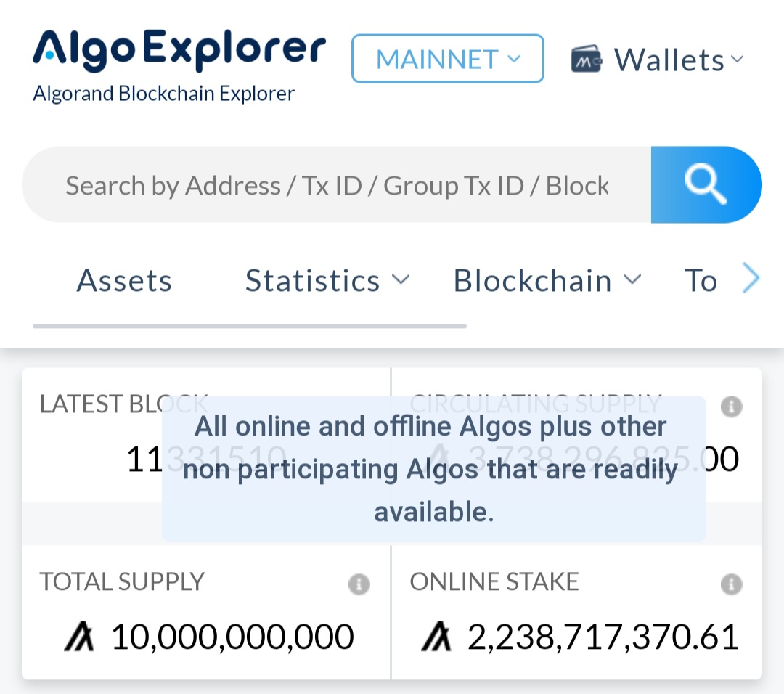Select the 10,000,000,000 total supply value

point(232,637)
